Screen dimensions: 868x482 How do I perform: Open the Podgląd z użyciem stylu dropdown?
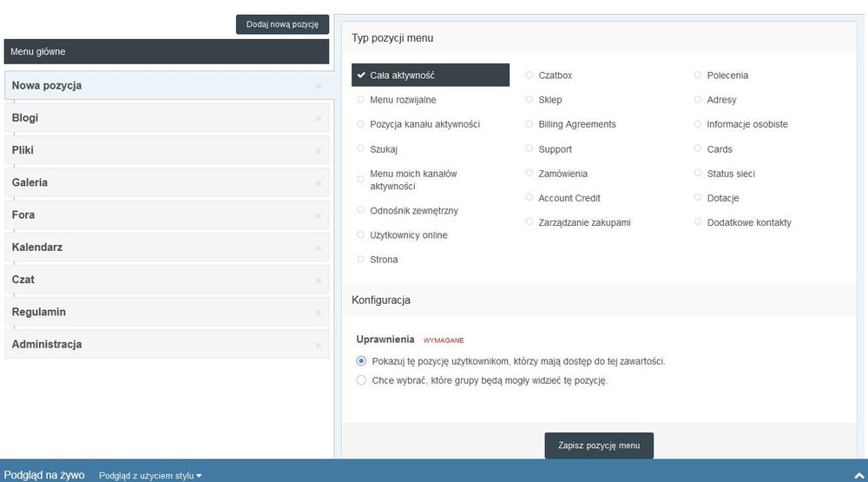(x=150, y=476)
